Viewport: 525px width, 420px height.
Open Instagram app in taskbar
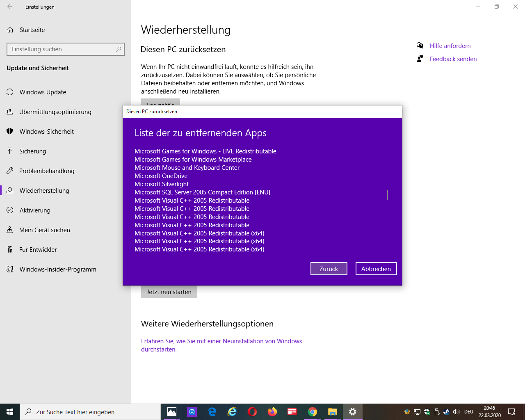click(192, 412)
